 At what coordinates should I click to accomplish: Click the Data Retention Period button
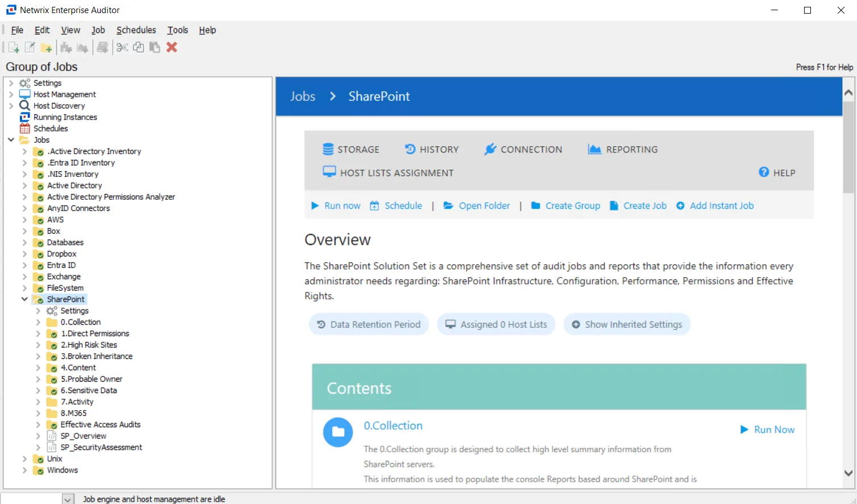point(369,324)
